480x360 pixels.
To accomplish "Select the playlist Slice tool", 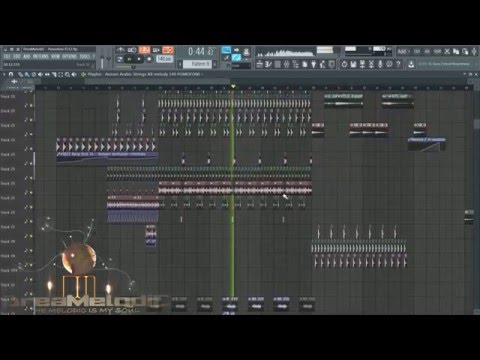I will click(x=54, y=74).
